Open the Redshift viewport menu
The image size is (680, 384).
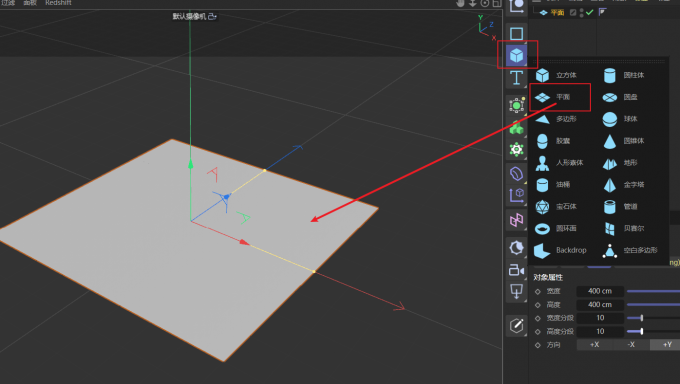pos(58,3)
